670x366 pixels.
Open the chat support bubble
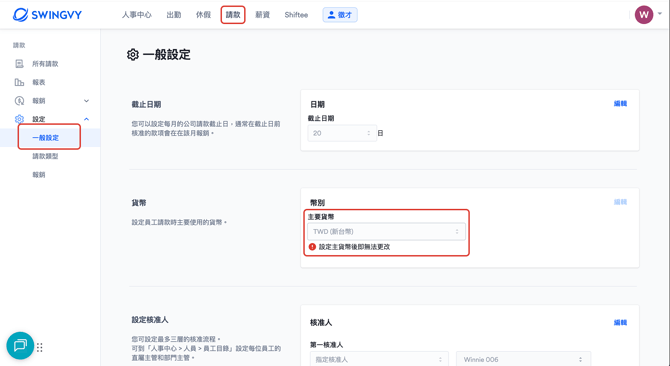pyautogui.click(x=20, y=346)
